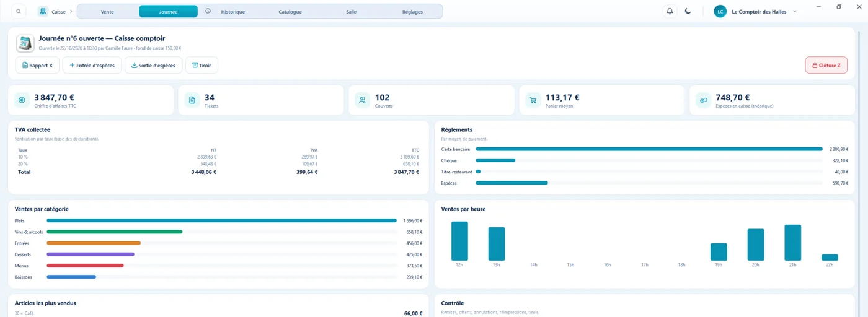Screen dimensions: 868x317
Task: Click the green Vins & alcools bar
Action: click(115, 232)
